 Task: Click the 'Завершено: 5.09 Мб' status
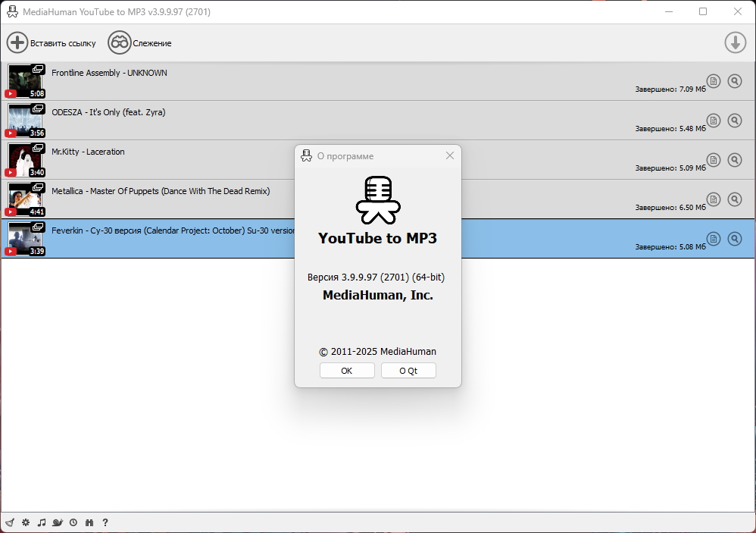(x=670, y=168)
